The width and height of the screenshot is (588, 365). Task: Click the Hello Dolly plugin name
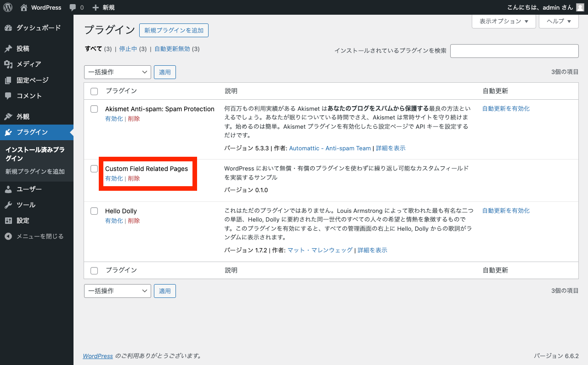[121, 211]
